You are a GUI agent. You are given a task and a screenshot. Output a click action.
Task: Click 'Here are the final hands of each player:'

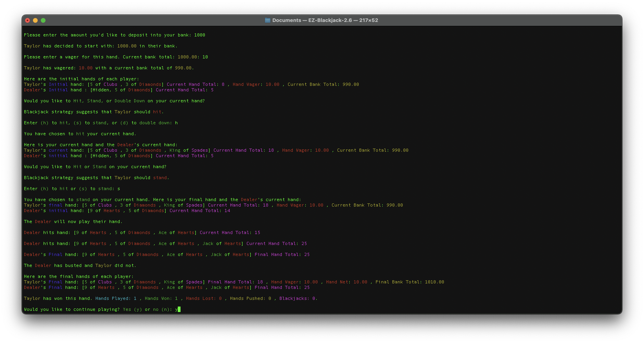coord(78,276)
